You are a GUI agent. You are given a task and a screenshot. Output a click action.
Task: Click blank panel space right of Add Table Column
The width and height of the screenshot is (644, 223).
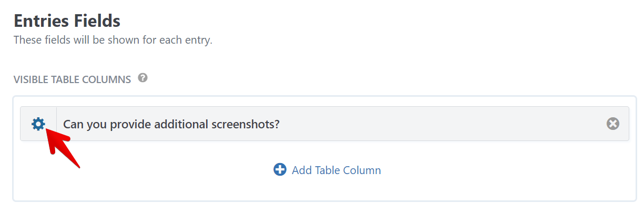pyautogui.click(x=499, y=170)
